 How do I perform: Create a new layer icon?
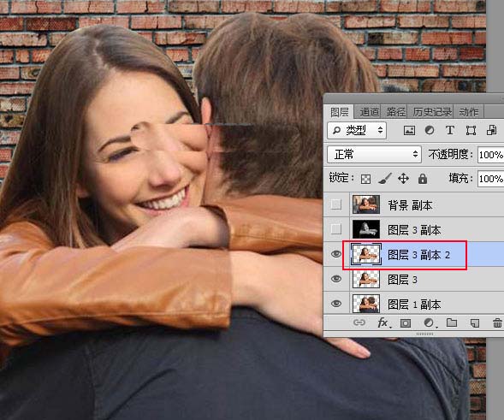(475, 322)
